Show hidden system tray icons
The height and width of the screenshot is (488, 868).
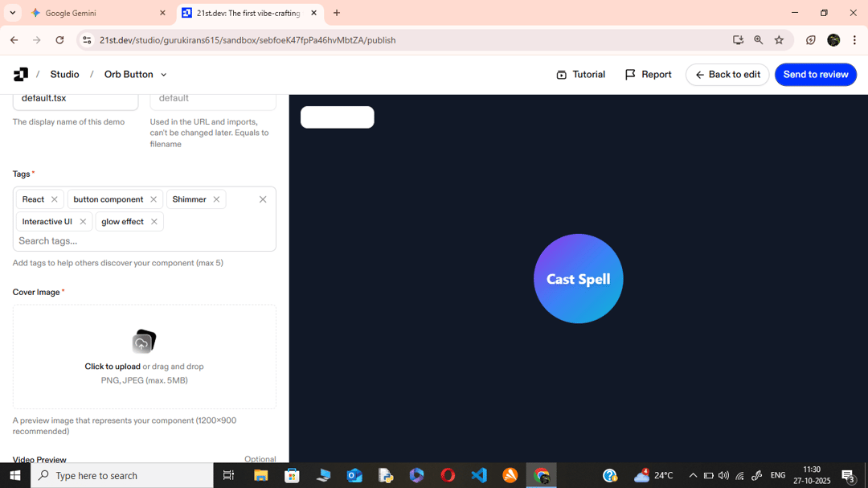click(x=693, y=475)
